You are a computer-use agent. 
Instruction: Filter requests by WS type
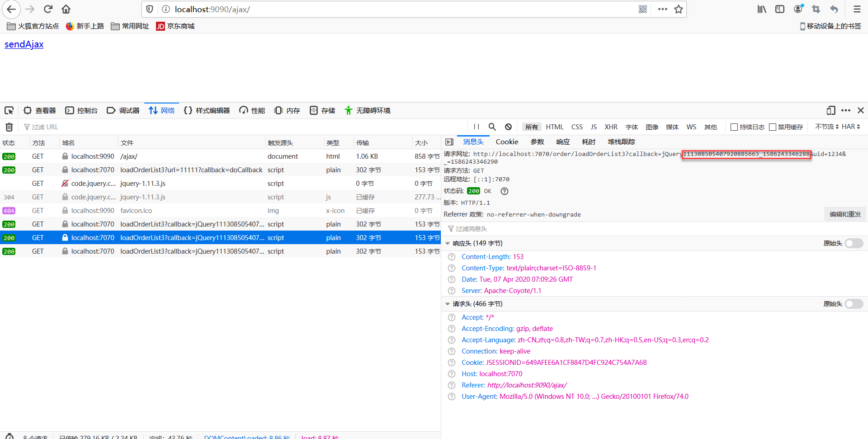(691, 127)
